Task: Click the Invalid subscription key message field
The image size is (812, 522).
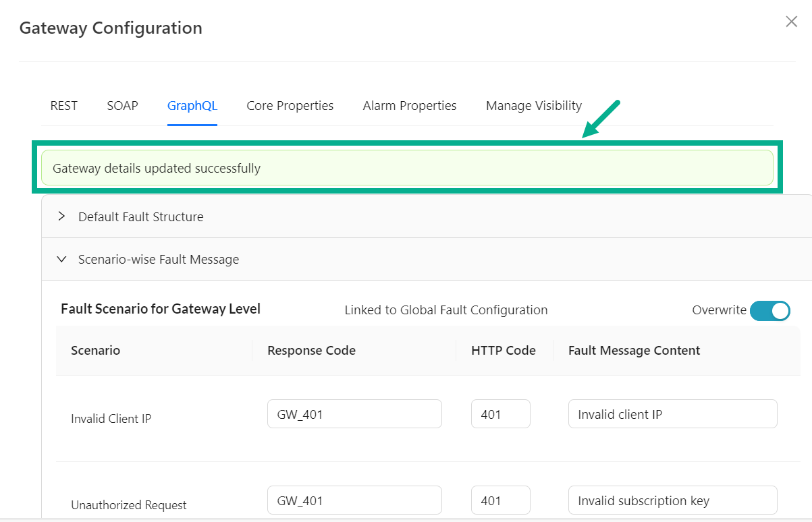Action: [672, 500]
